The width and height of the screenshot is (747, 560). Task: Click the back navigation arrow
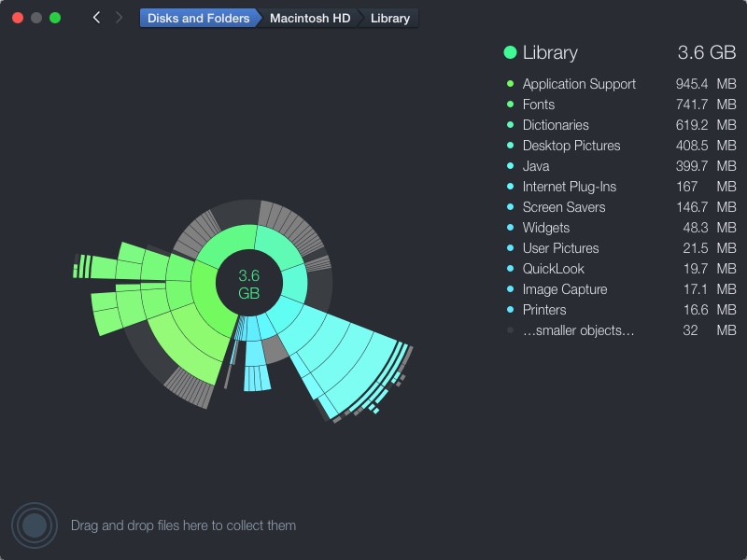click(96, 17)
